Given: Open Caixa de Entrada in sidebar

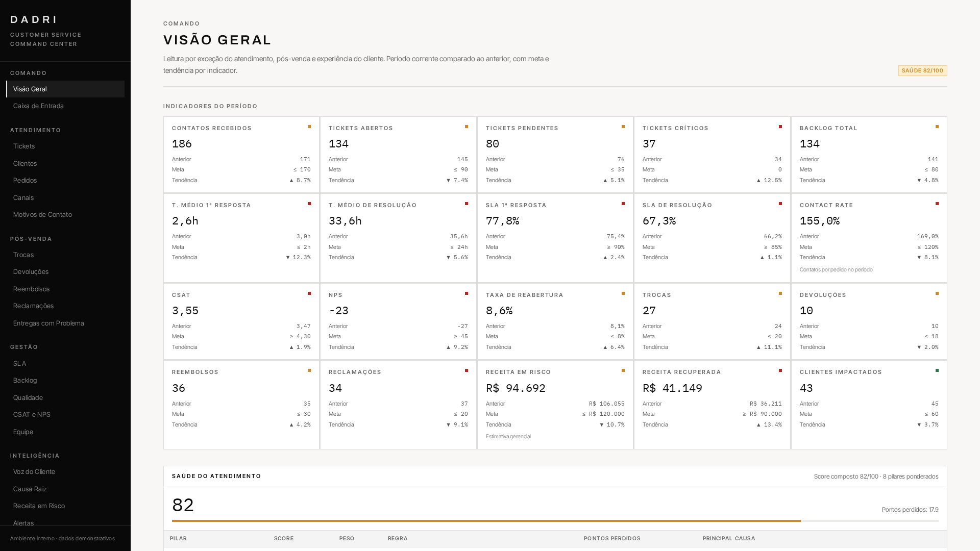Looking at the screenshot, I should [x=65, y=106].
